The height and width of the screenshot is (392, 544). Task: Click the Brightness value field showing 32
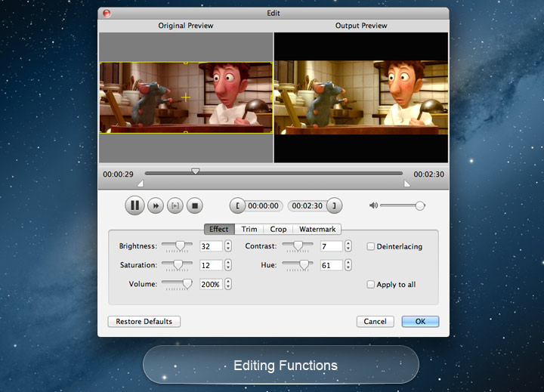[x=211, y=246]
